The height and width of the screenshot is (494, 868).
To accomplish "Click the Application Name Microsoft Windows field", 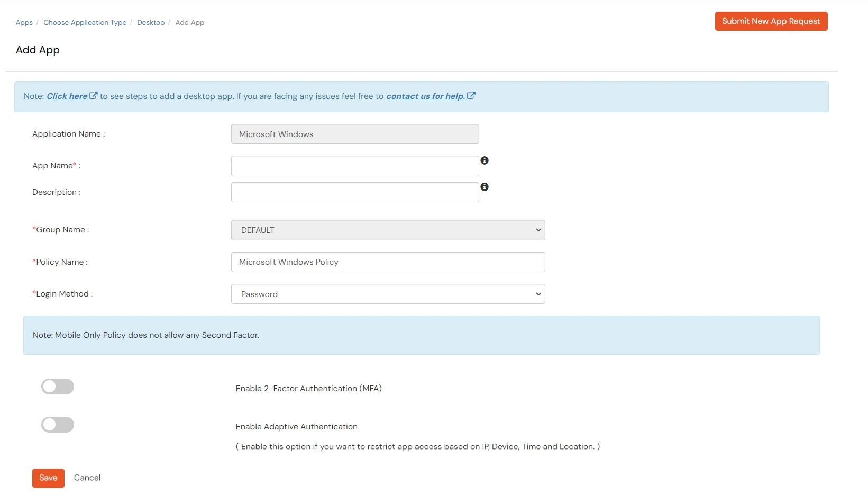I will [x=355, y=134].
